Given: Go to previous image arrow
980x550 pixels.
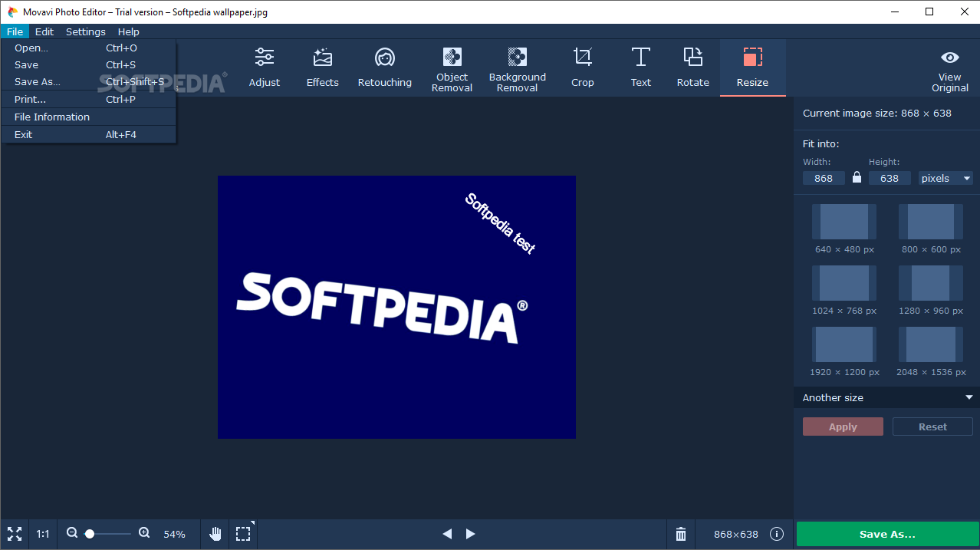Looking at the screenshot, I should tap(447, 534).
